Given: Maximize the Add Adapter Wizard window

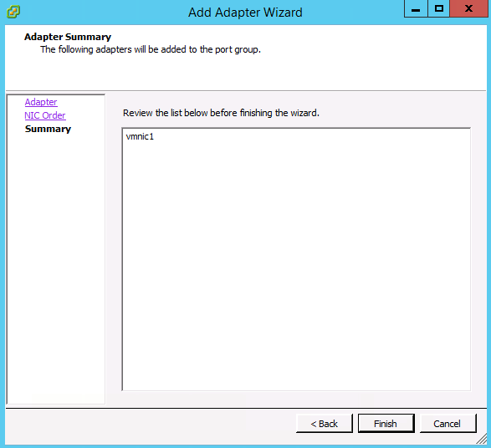Looking at the screenshot, I should point(438,8).
